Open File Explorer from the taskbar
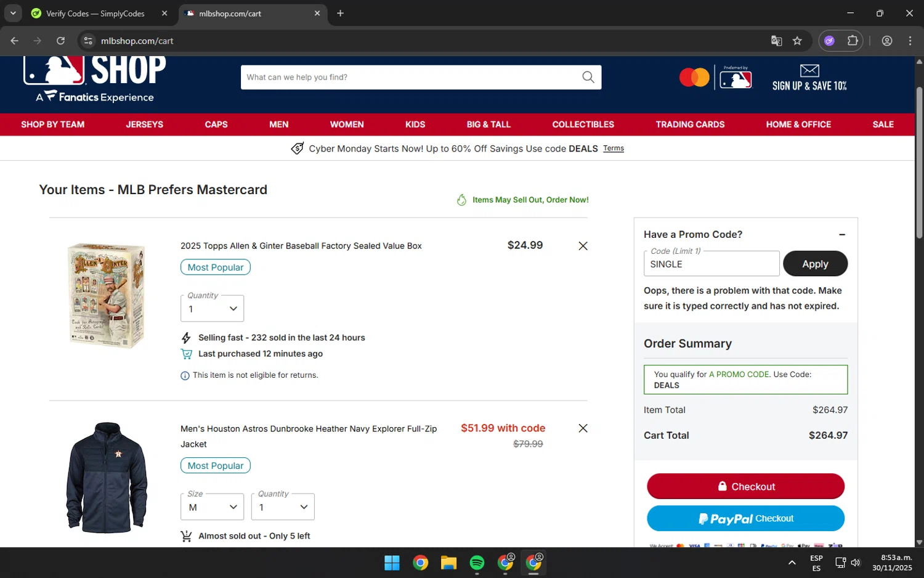This screenshot has width=924, height=578. pos(448,563)
